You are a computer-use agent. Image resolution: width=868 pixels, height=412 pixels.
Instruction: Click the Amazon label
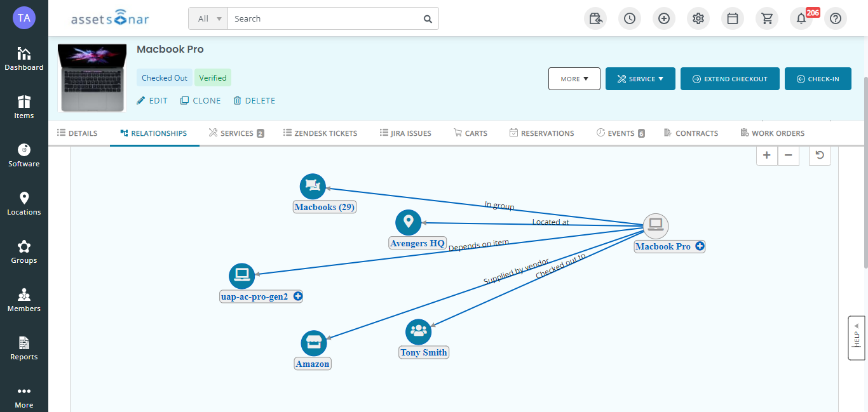coord(313,364)
